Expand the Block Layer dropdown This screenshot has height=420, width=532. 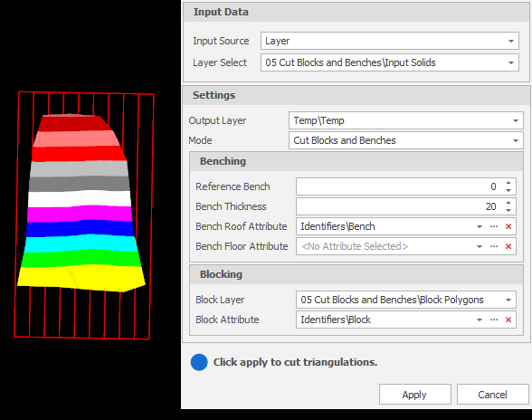[508, 300]
